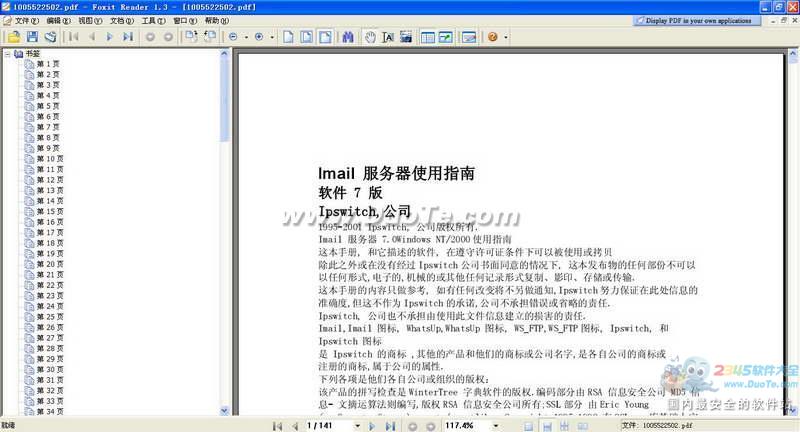Open the 文件 menu
The image size is (800, 432).
click(x=27, y=20)
